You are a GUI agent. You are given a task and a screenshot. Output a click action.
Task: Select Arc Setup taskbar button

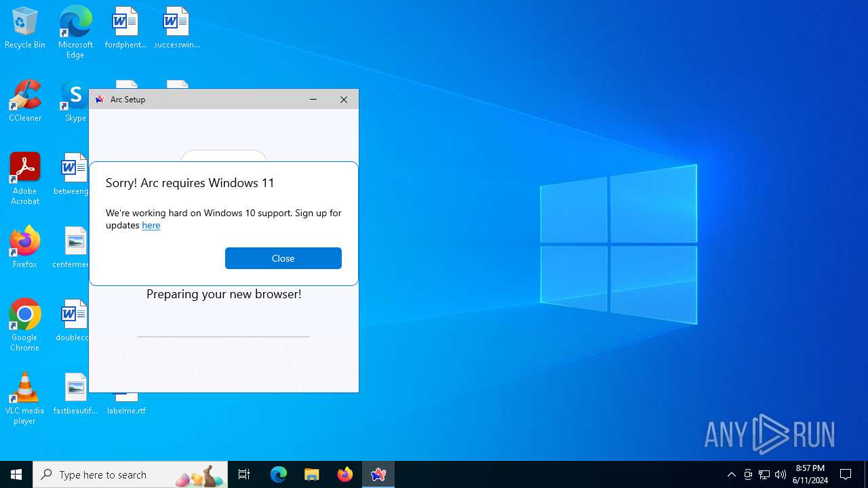pyautogui.click(x=378, y=474)
